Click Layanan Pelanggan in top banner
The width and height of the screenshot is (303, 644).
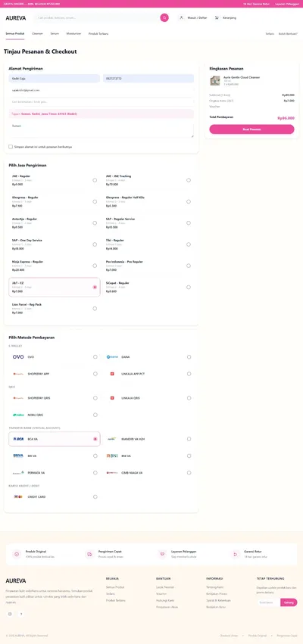point(287,4)
